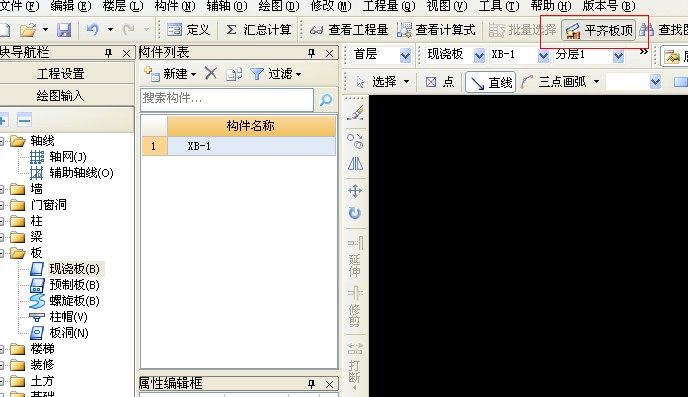Screen dimensions: 688x397
Task: Click the copy component icon
Action: click(x=234, y=74)
